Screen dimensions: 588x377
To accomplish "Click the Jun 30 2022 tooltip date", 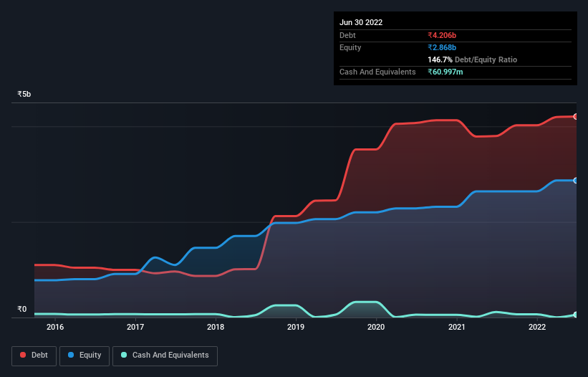I will (x=361, y=22).
